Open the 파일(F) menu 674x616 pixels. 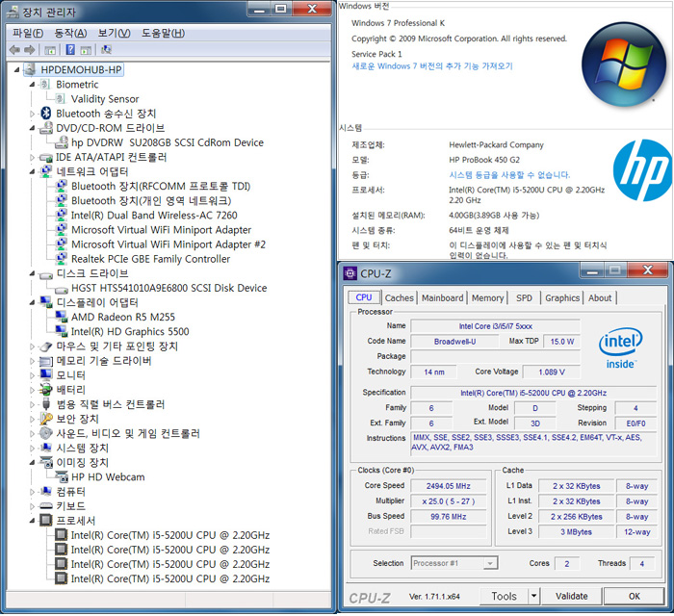coord(28,33)
